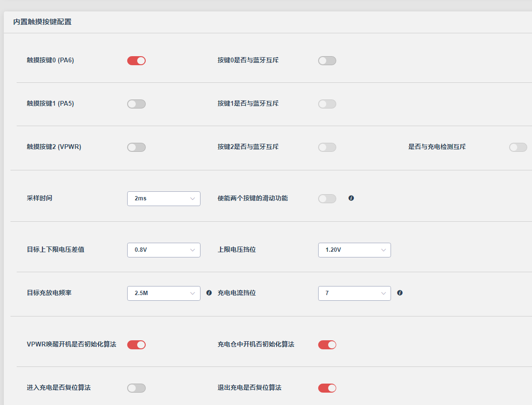Click the 触摸按键2 (VPWR) label
The height and width of the screenshot is (405, 532).
[x=54, y=147]
